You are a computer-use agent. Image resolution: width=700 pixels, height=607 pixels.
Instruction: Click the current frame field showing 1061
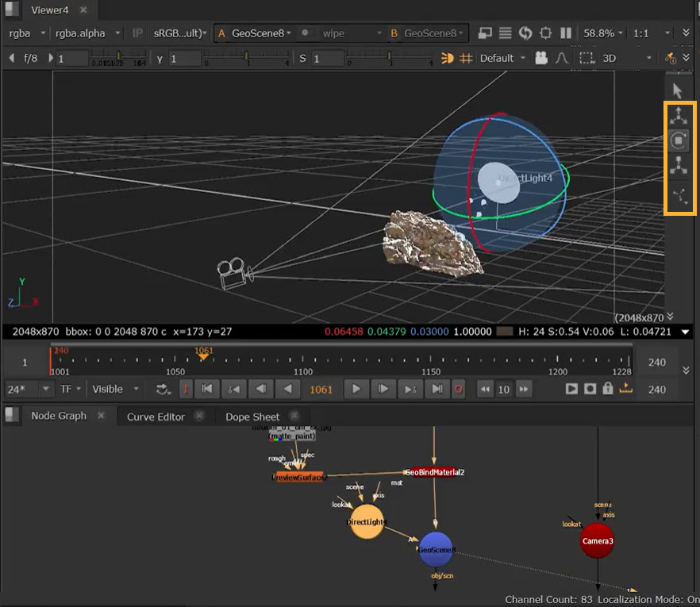pos(321,389)
